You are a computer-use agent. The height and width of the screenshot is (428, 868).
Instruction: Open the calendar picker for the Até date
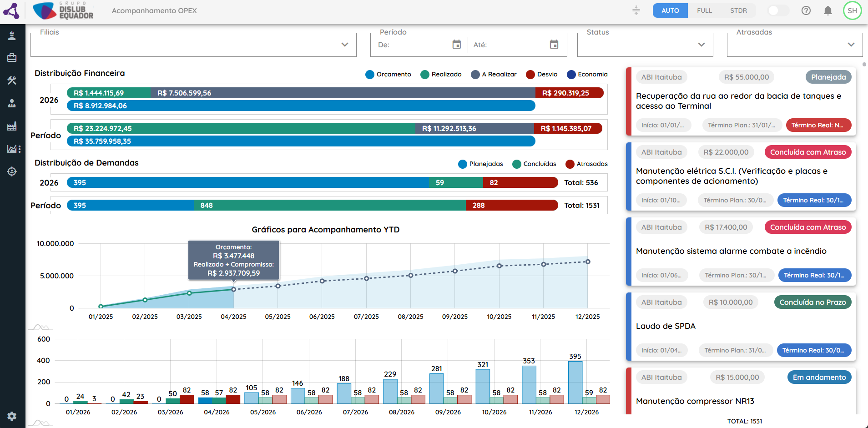point(554,45)
